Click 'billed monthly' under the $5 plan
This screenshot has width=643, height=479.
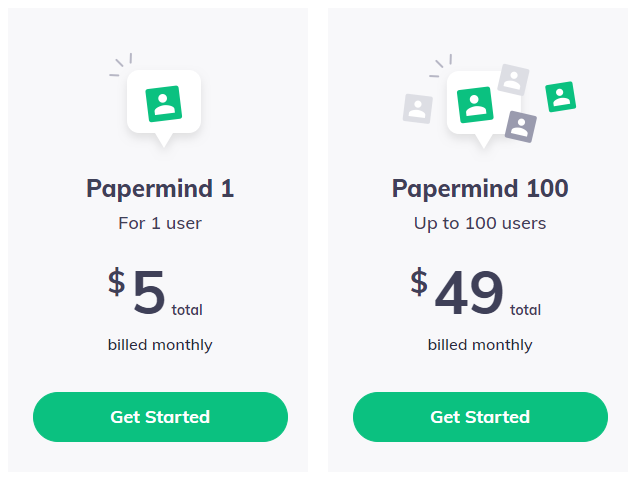[x=160, y=345]
